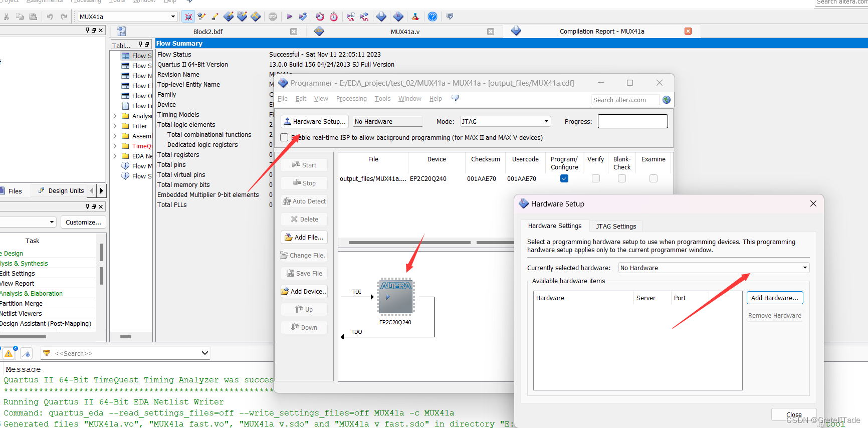
Task: Click the SignalTap tree toolbar icon
Action: click(415, 17)
